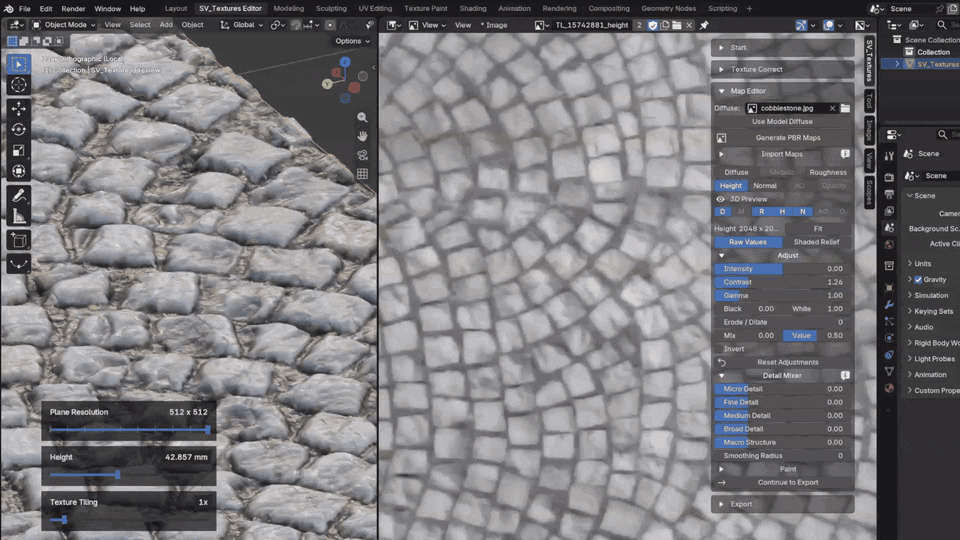The height and width of the screenshot is (540, 960).
Task: Switch to the Geometry Nodes workspace tab
Action: [x=668, y=9]
